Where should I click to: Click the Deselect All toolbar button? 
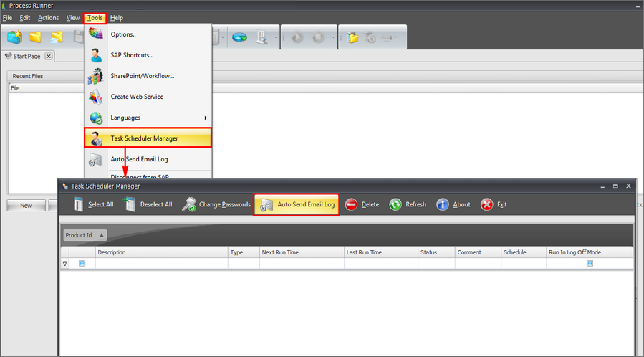coord(148,204)
